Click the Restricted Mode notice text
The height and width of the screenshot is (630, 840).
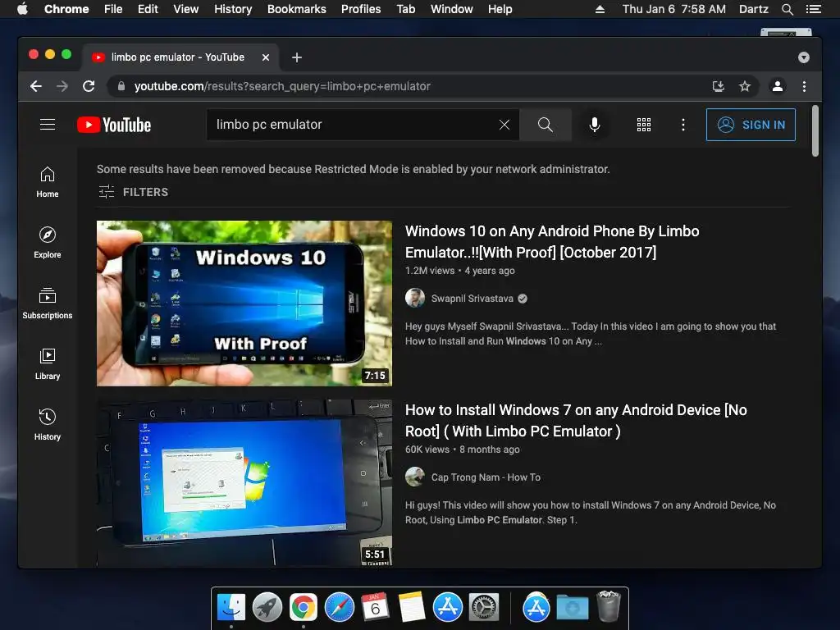353,169
